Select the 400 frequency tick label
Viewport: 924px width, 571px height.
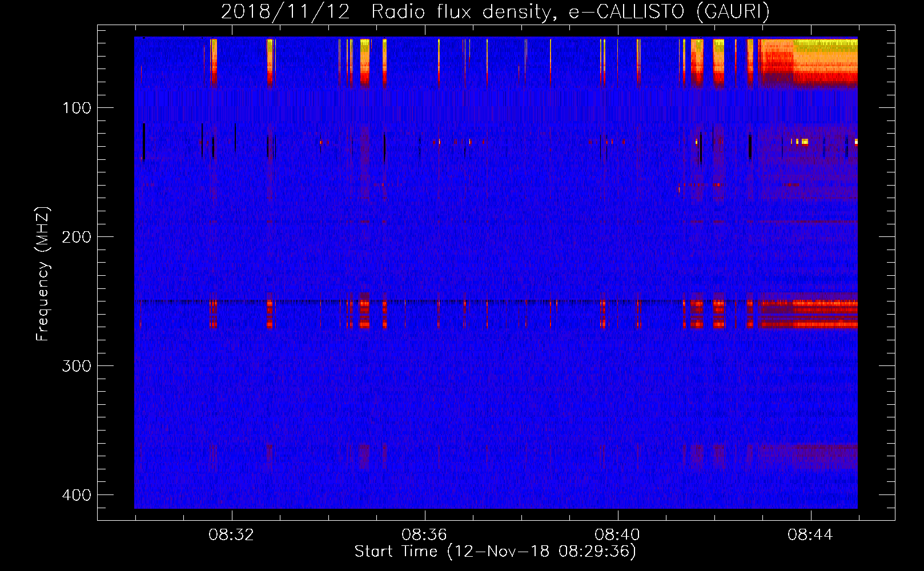(77, 495)
